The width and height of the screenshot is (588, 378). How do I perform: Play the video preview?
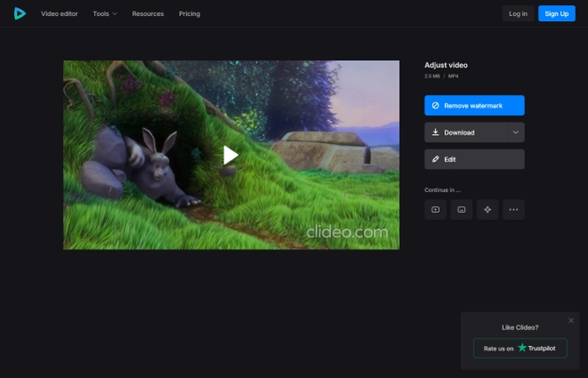230,155
